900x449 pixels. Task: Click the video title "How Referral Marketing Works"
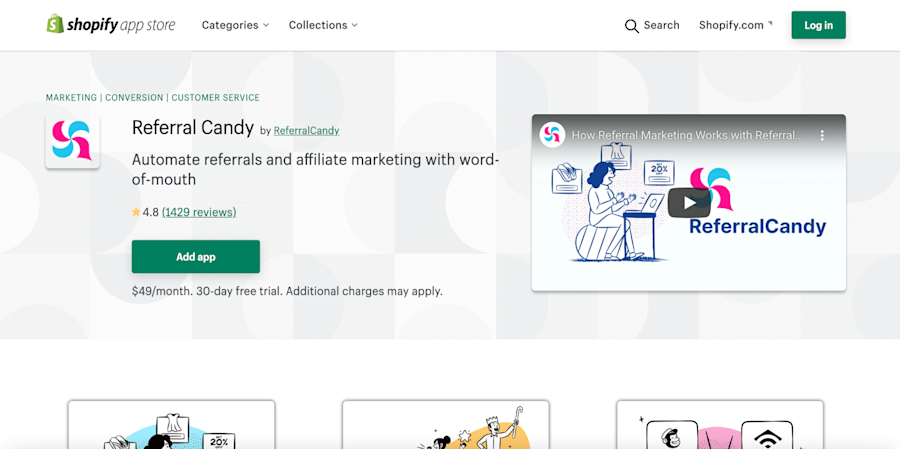coord(688,136)
